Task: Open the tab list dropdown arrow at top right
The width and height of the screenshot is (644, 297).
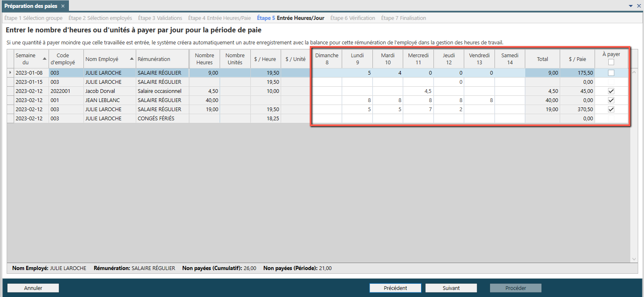Action: (x=632, y=6)
